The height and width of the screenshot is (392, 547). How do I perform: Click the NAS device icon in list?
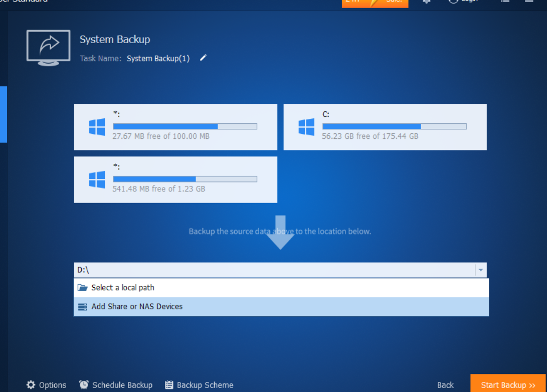click(x=82, y=307)
